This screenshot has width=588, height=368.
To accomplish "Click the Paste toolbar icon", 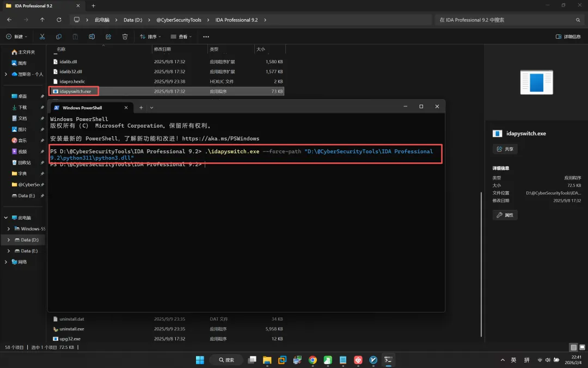I will (x=75, y=37).
